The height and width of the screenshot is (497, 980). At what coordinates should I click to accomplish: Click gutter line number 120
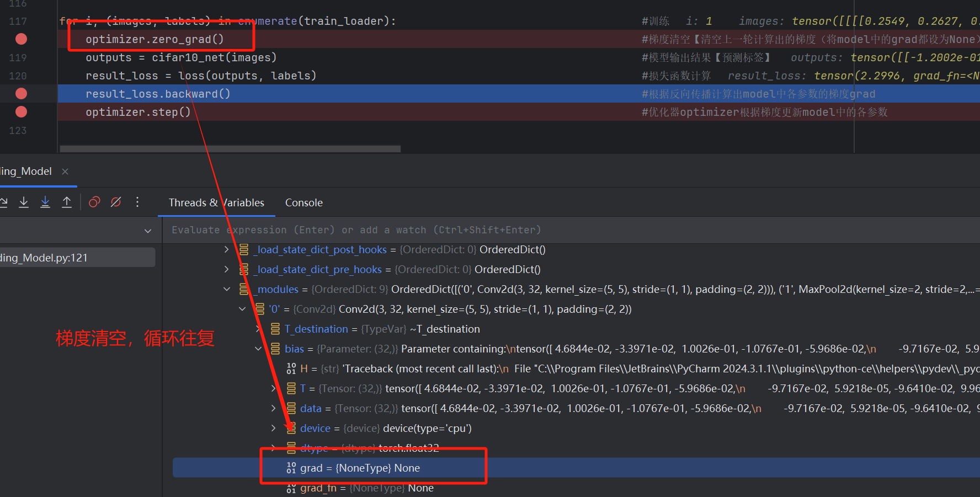click(x=18, y=76)
